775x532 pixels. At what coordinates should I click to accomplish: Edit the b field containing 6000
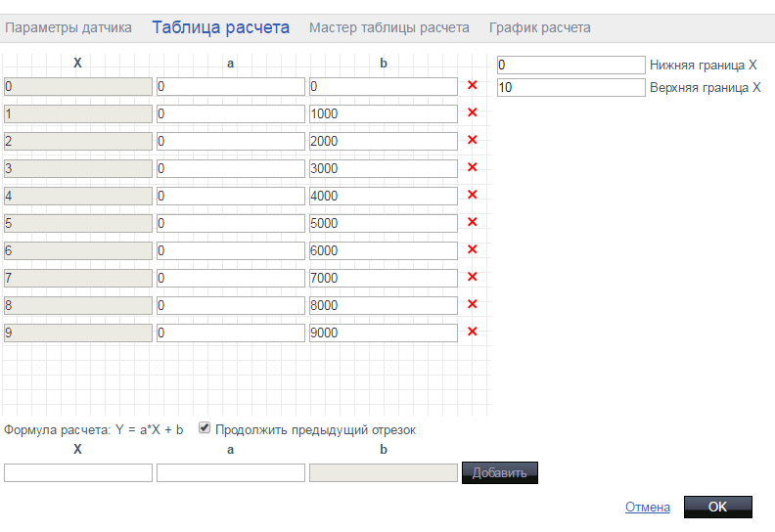pos(384,250)
